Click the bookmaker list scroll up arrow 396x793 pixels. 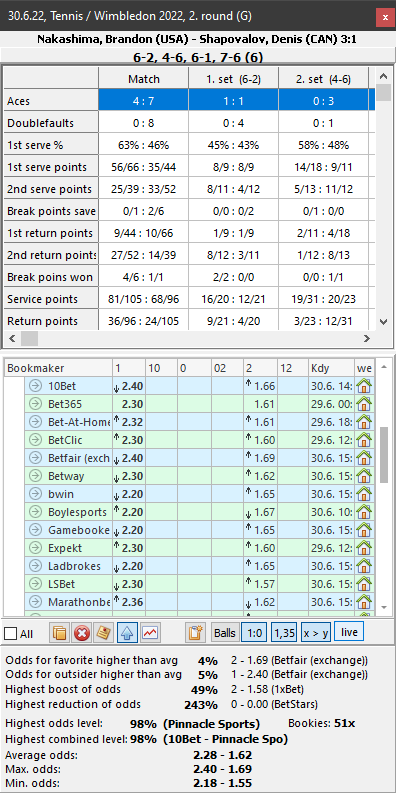pyautogui.click(x=384, y=366)
